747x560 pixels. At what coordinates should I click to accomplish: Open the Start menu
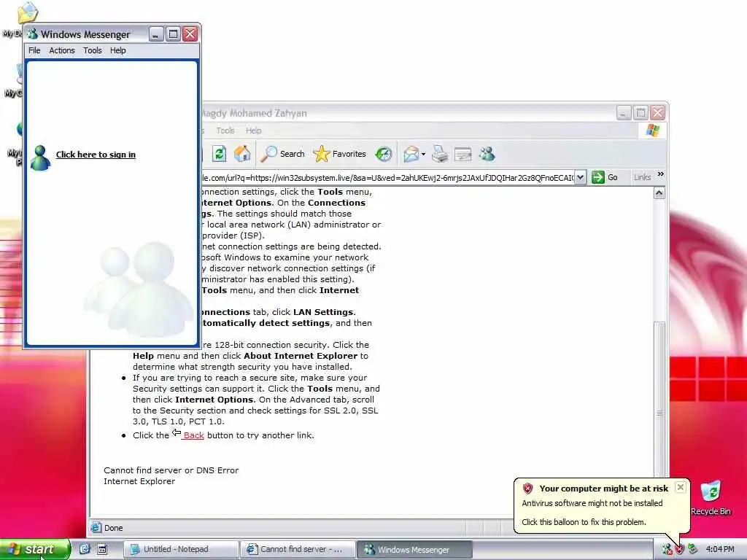(35, 549)
